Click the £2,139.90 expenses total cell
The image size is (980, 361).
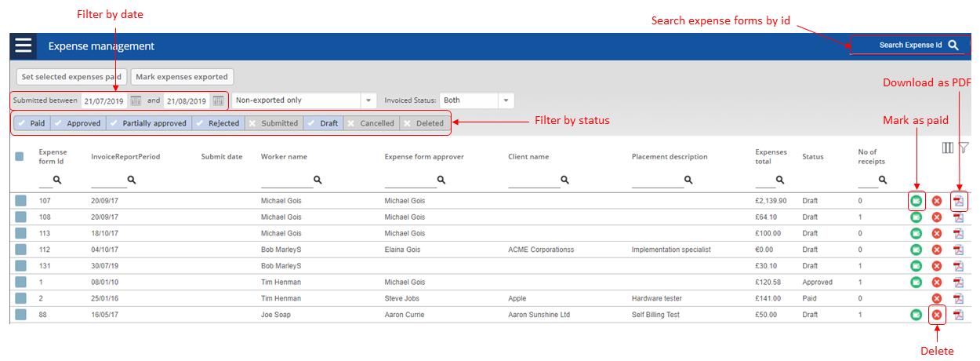[x=771, y=201]
